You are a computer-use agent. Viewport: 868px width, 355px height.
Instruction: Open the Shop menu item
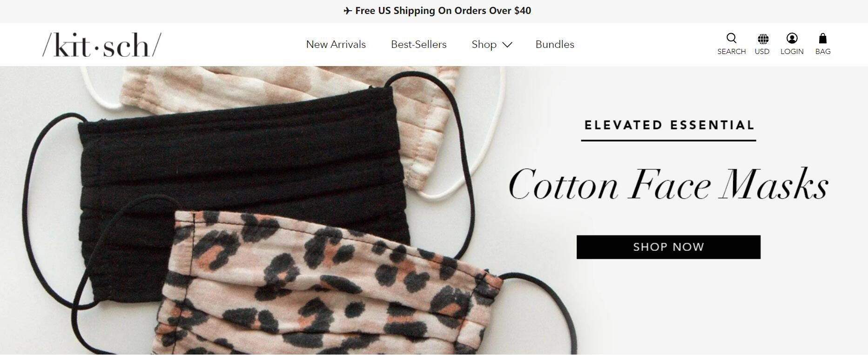click(484, 44)
